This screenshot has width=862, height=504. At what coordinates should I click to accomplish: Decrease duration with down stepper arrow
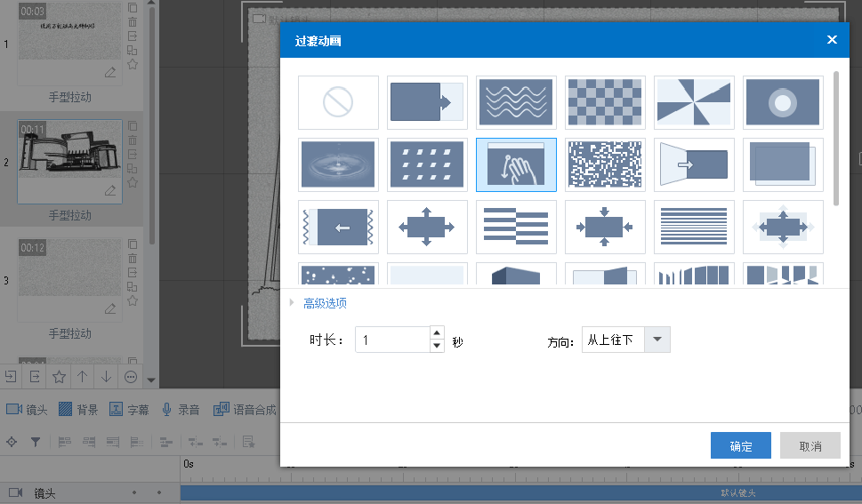tap(437, 346)
